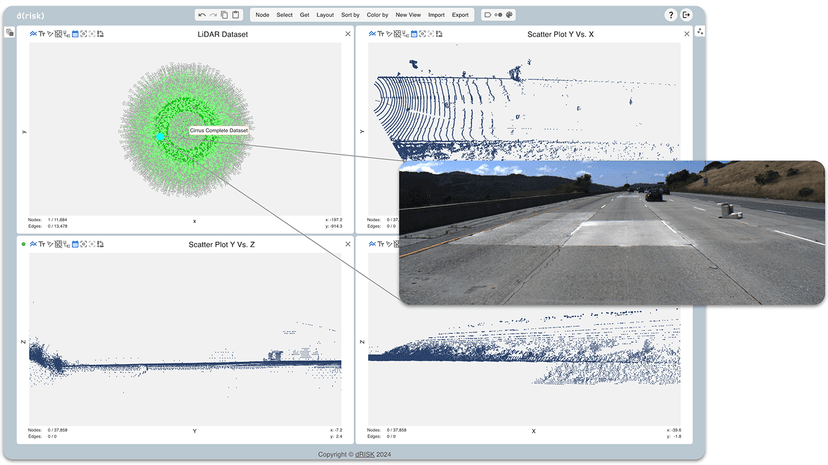Viewport: 828px width, 465px height.
Task: Click the views panel icon at top left
Action: (10, 32)
